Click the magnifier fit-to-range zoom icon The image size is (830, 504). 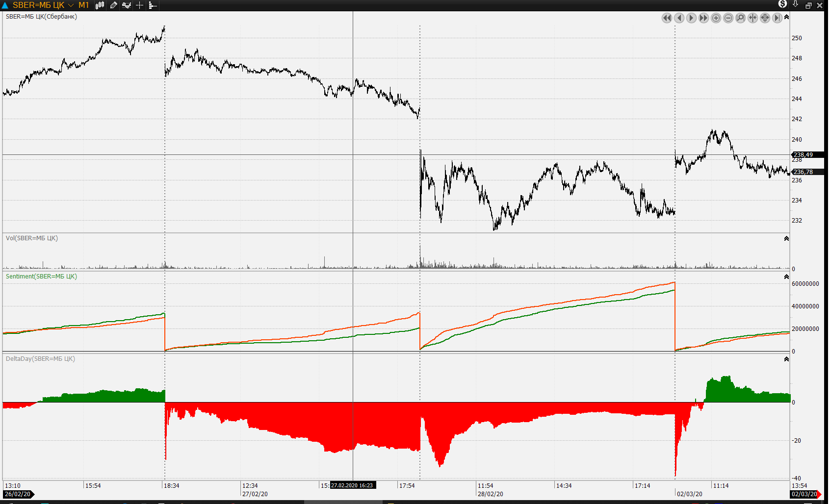[740, 18]
